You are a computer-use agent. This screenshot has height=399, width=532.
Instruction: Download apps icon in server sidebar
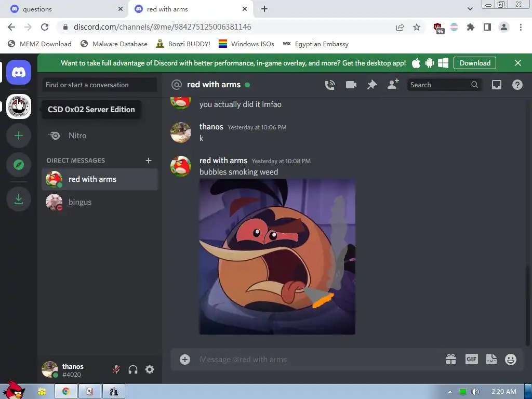(19, 199)
